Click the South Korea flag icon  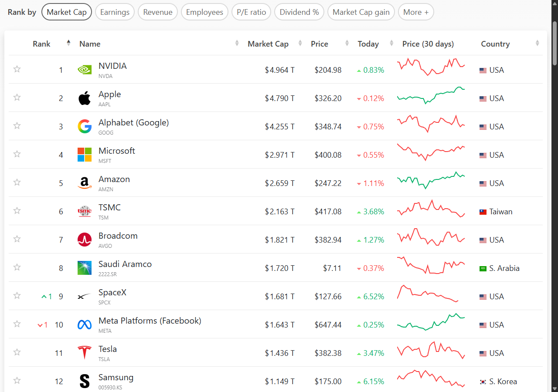pyautogui.click(x=483, y=382)
